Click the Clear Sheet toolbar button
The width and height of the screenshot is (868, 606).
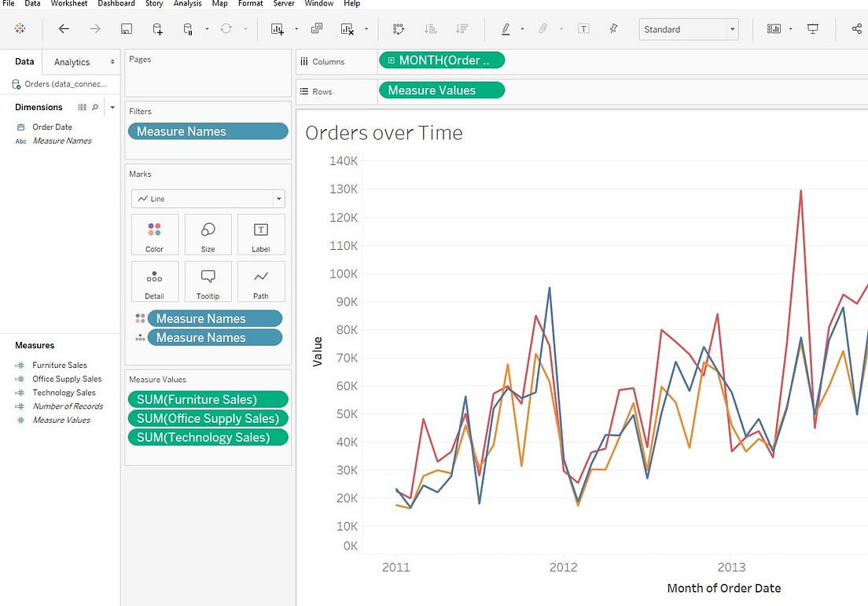pyautogui.click(x=348, y=29)
